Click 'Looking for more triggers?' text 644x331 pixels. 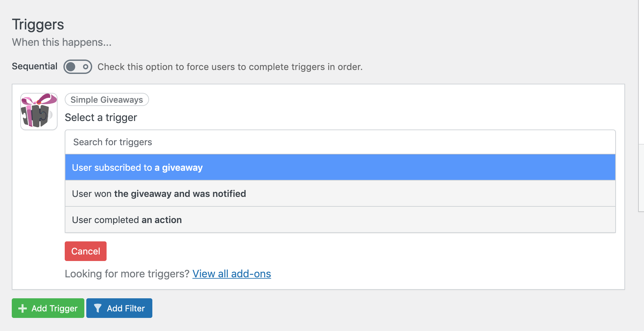[x=127, y=274]
